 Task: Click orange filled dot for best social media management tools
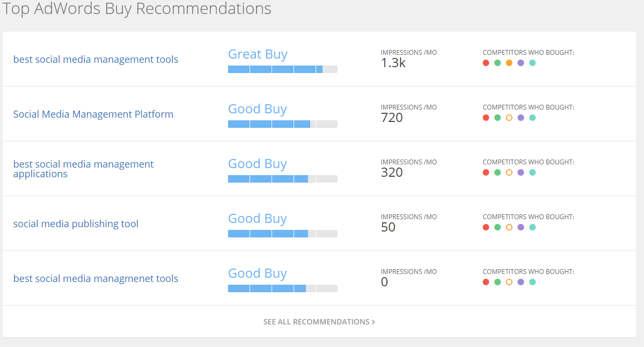tap(509, 63)
